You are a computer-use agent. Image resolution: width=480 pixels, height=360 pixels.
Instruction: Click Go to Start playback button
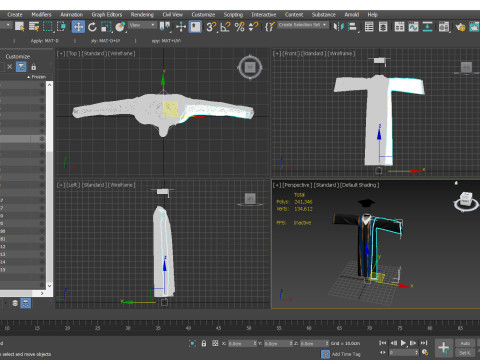[383, 343]
